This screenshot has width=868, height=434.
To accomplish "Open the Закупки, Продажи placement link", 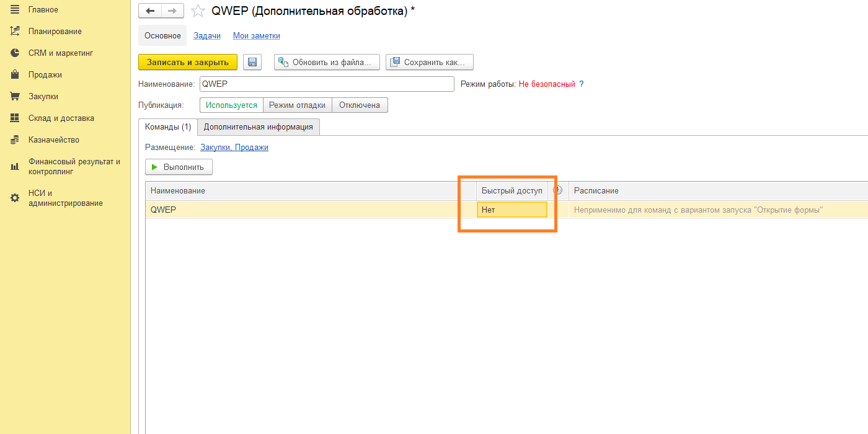I will click(234, 148).
